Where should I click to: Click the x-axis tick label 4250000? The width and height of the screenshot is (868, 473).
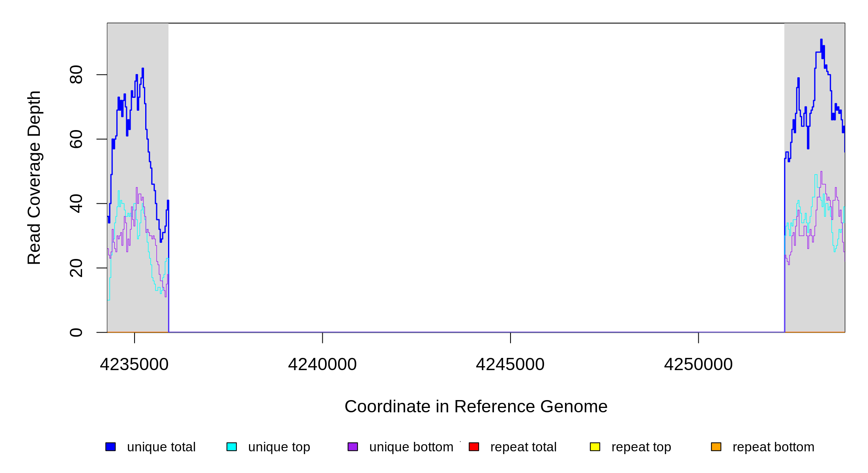pos(698,364)
